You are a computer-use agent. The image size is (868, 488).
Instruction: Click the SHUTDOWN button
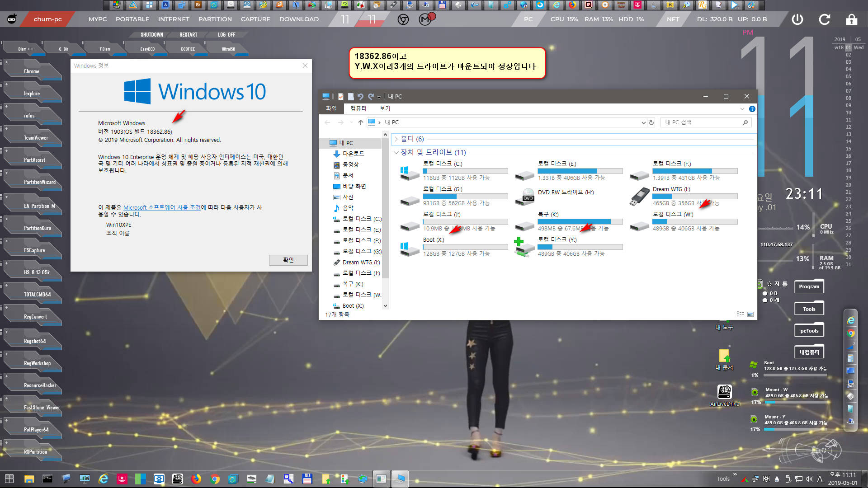point(151,35)
